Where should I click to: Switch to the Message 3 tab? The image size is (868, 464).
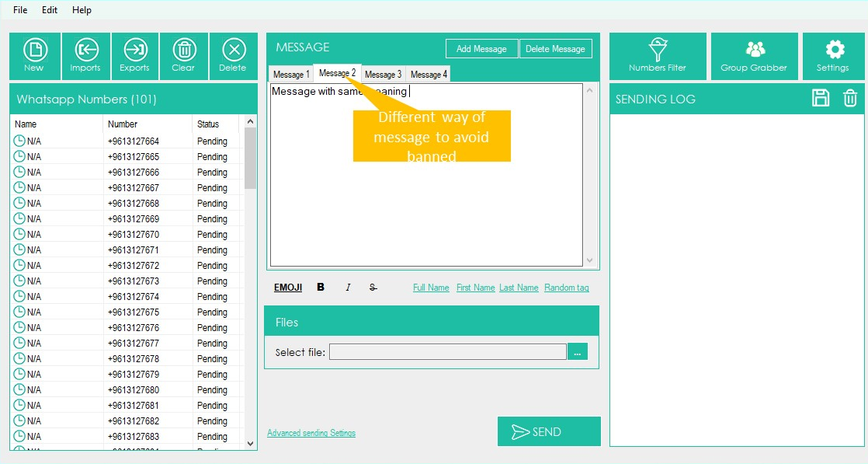(x=383, y=75)
